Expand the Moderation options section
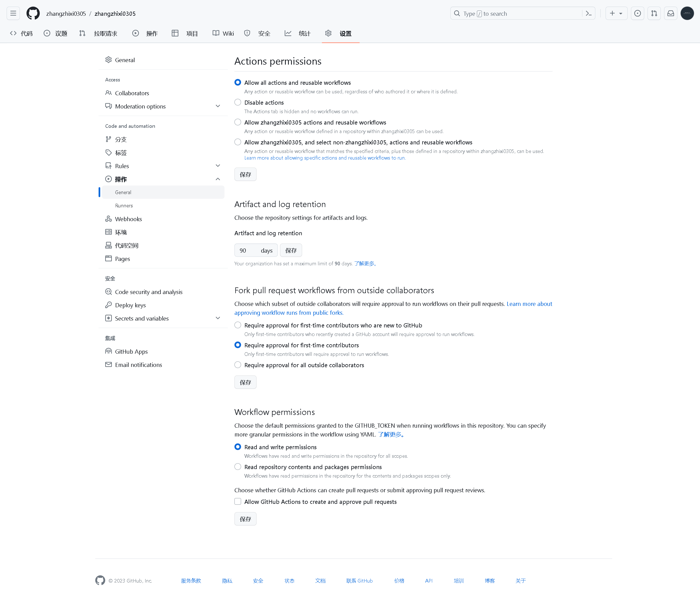Viewport: 700px width, 606px height. [x=218, y=106]
